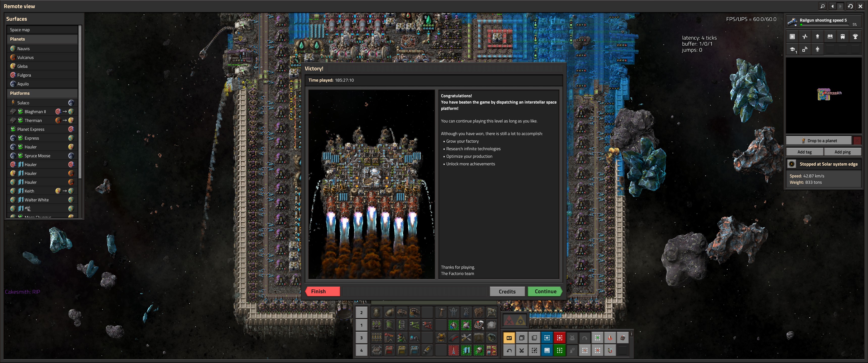Viewport: 868px width, 363px height.
Task: Click the cut scissors tool
Action: [x=522, y=351]
